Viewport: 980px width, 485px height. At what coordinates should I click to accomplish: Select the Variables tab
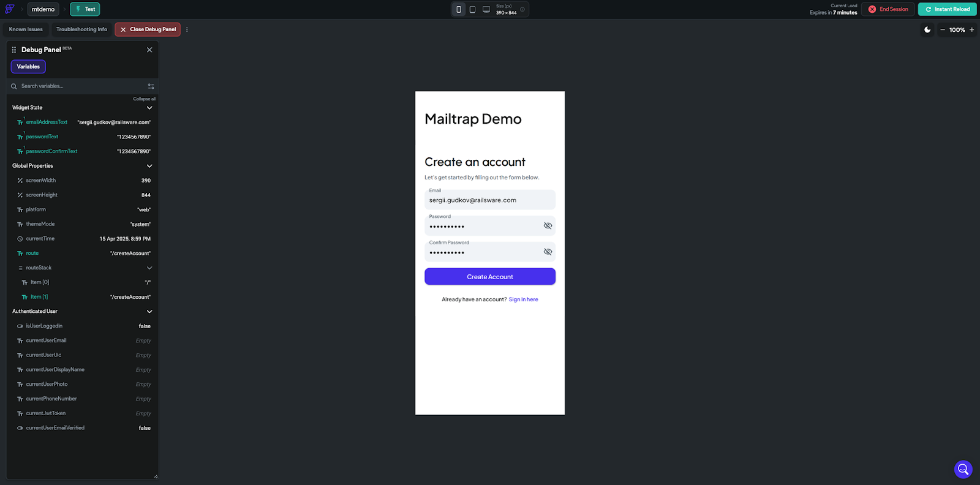[28, 66]
